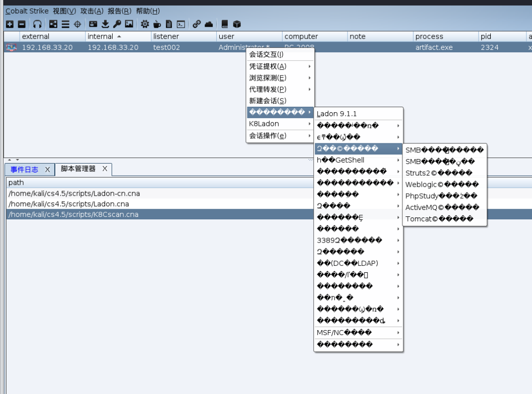Open listeners via the headphones icon
532x394 pixels.
(37, 24)
